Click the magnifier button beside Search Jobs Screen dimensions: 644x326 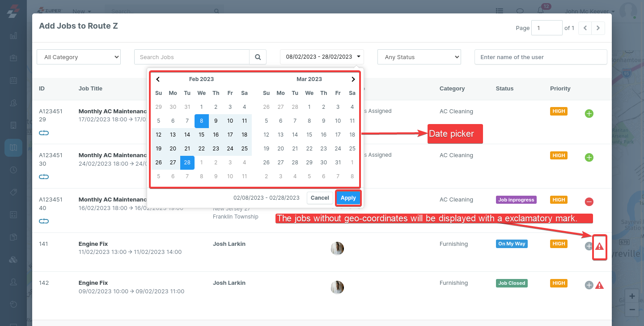tap(258, 57)
